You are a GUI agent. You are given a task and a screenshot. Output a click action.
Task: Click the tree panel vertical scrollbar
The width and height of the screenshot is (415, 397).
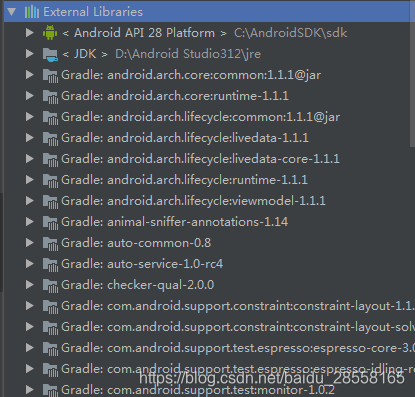[412, 73]
